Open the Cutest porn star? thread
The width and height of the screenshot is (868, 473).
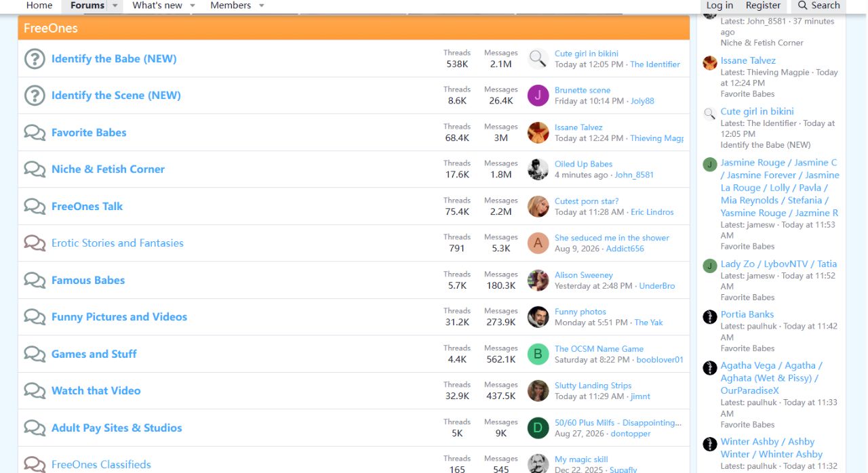coord(587,201)
